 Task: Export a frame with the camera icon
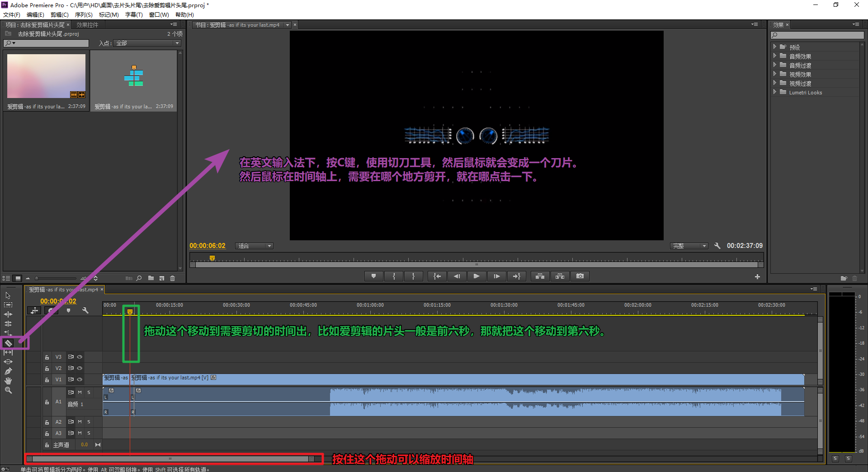point(580,276)
